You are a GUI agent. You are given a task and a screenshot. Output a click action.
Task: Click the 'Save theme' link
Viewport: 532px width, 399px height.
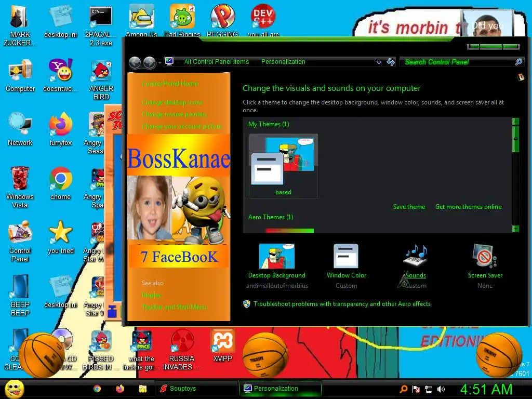409,207
